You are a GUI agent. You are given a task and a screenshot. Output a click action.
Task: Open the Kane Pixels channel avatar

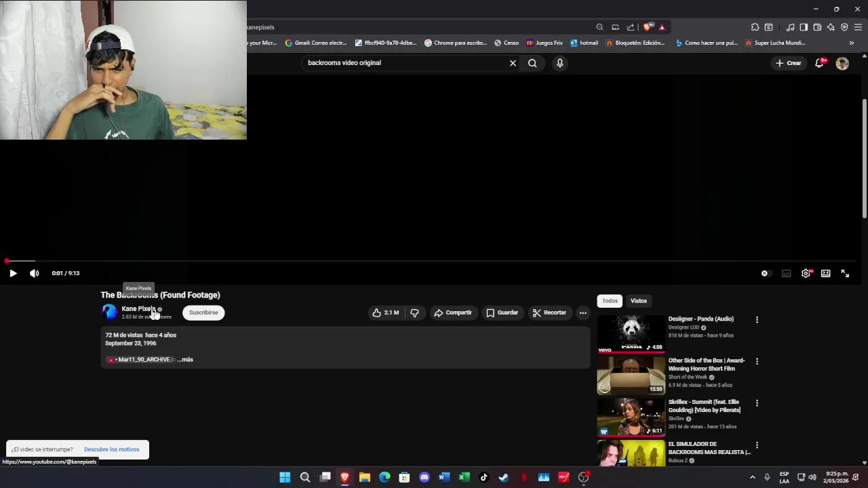tap(109, 312)
